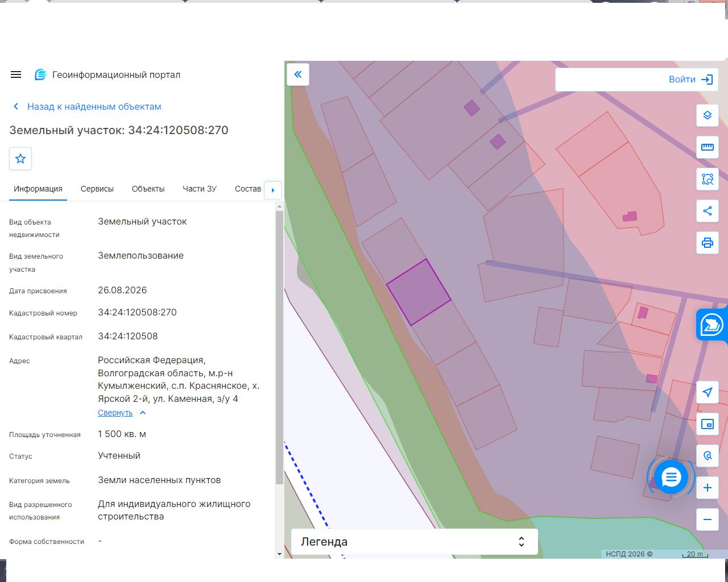This screenshot has width=728, height=582.
Task: Open the blue map assistant widget
Action: tap(712, 326)
